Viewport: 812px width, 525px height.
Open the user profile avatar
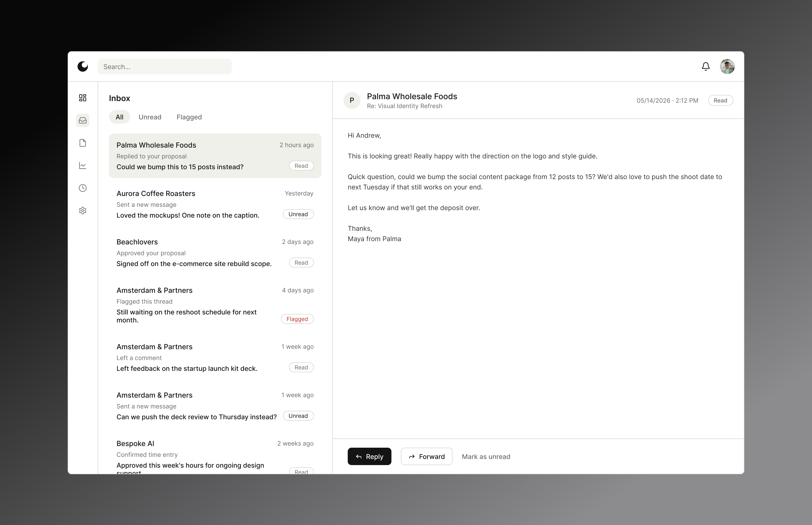pos(727,67)
